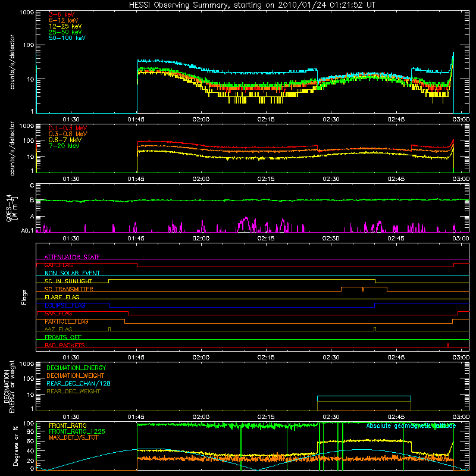
Task: Pick the FRONTS_OFF flag label
Action: (63, 337)
